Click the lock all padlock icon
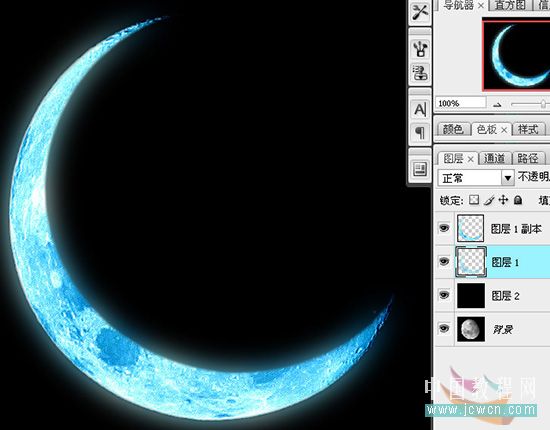Image resolution: width=550 pixels, height=430 pixels. pos(518,200)
